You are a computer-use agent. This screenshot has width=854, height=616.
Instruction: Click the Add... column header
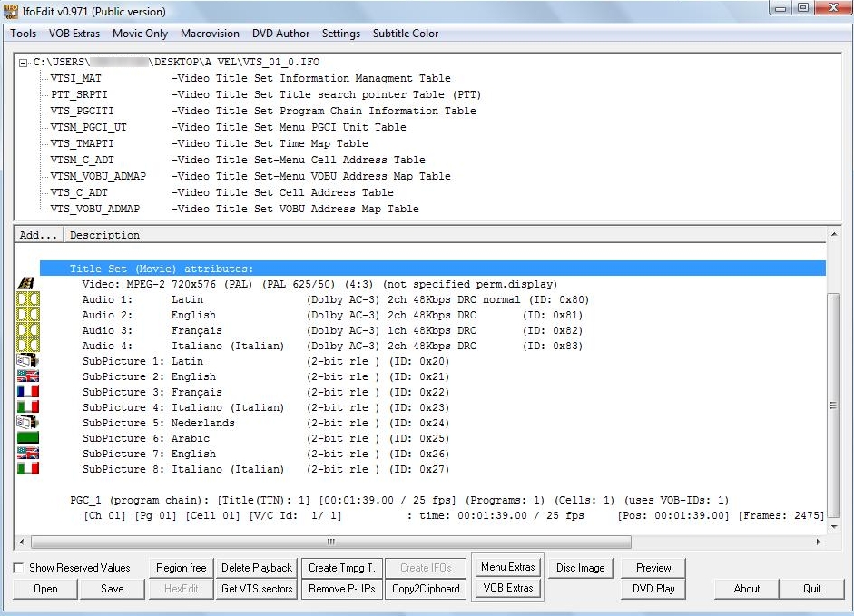coord(39,235)
